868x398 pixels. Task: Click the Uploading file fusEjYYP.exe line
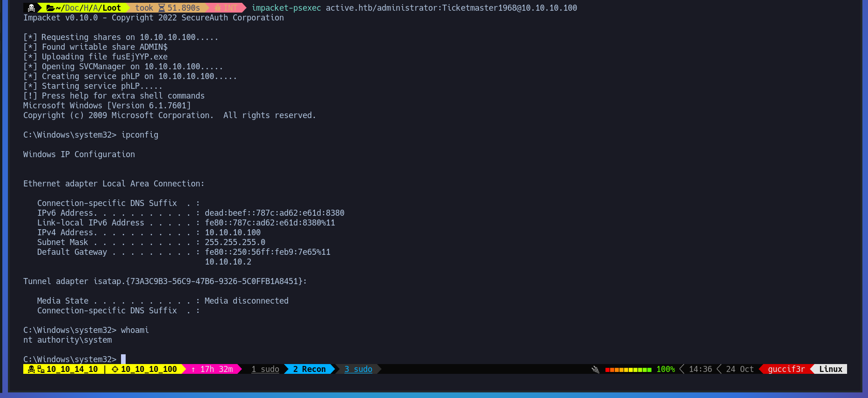click(95, 57)
